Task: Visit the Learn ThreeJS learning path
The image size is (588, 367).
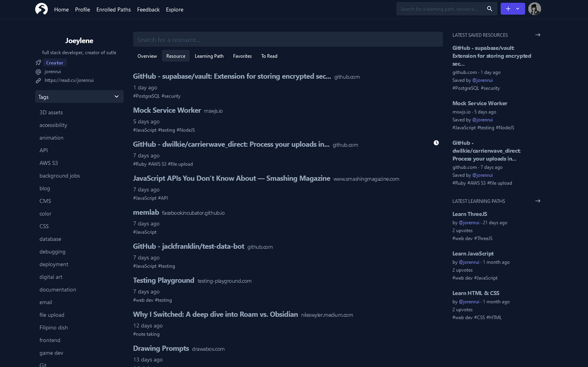Action: point(469,214)
